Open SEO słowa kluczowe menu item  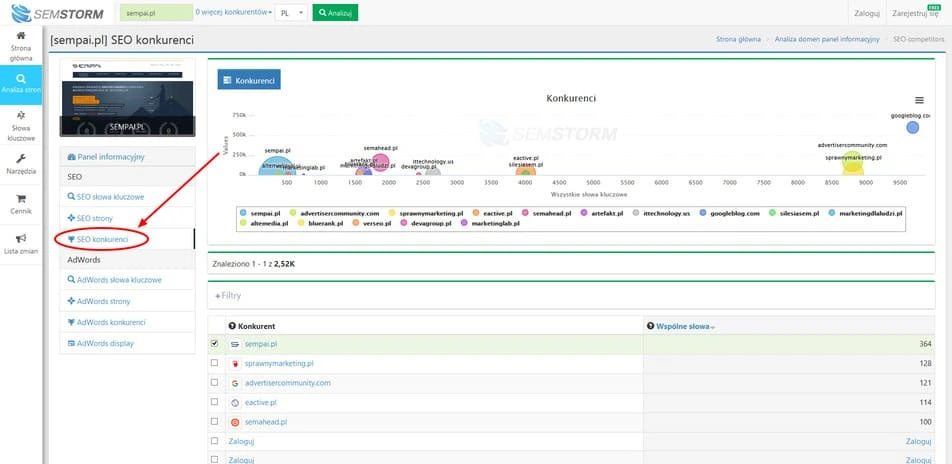128,197
